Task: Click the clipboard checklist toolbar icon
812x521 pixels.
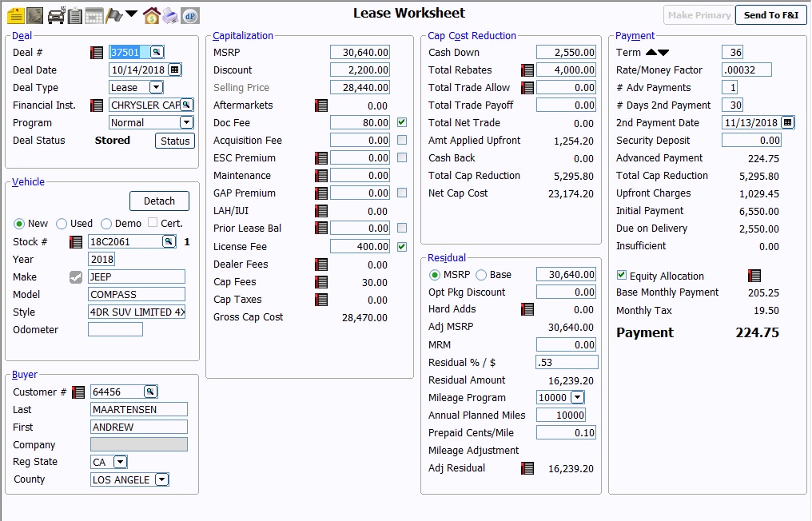Action: 75,15
